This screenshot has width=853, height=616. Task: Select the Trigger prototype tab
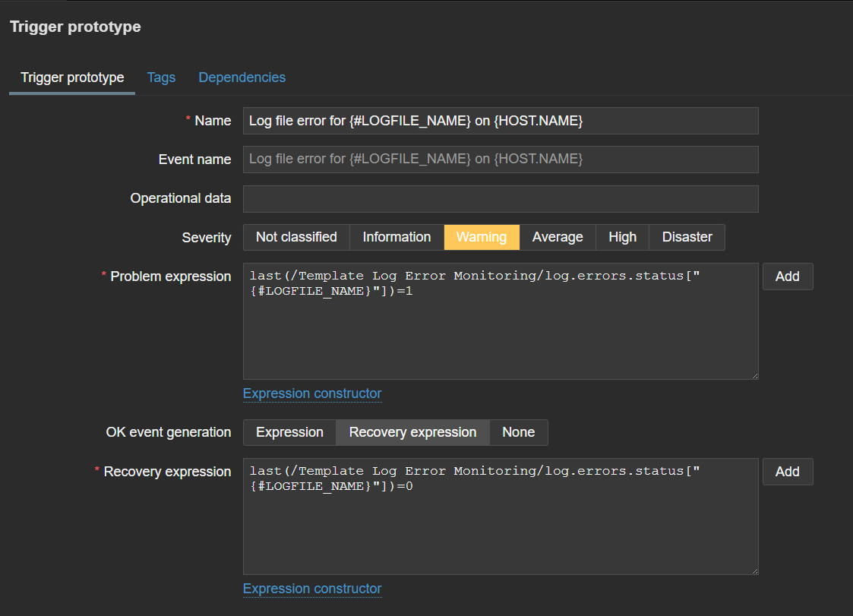coord(72,77)
